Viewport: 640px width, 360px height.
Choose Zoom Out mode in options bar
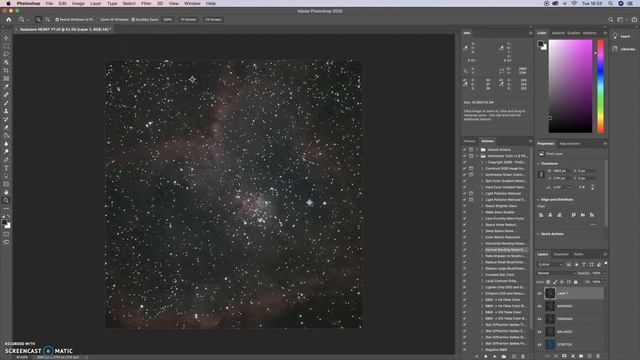(x=48, y=19)
